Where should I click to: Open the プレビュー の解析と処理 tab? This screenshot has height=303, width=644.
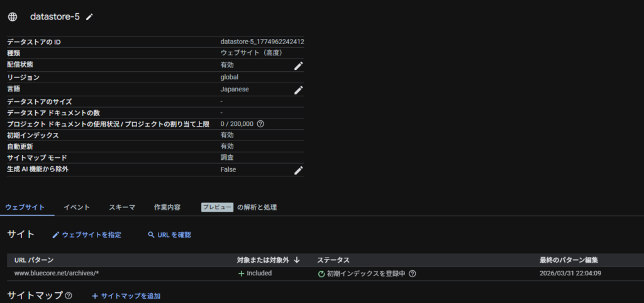[239, 207]
